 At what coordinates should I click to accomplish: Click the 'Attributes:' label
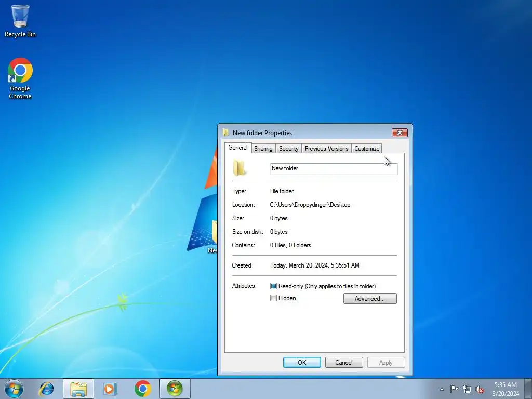tap(244, 286)
